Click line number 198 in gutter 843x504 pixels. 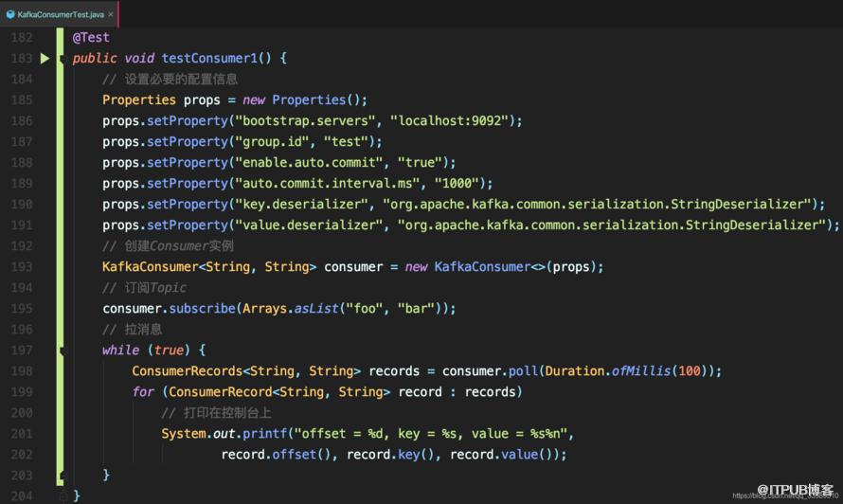tap(22, 371)
